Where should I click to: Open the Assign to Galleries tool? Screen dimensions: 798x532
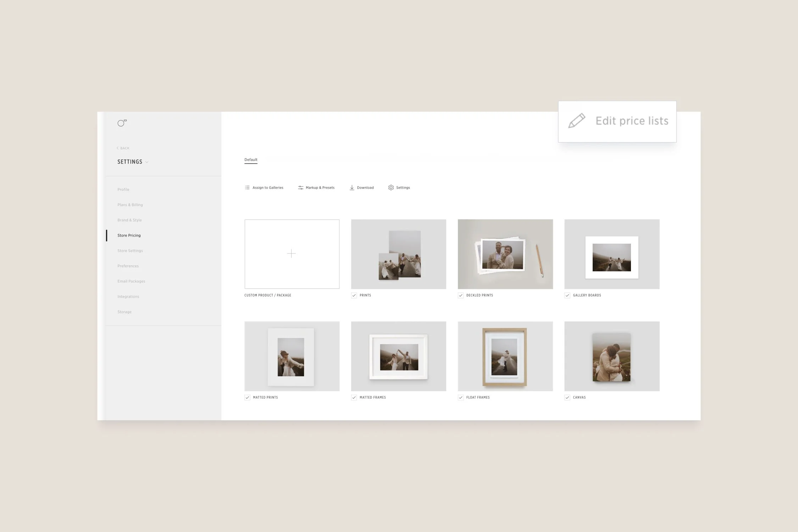(x=264, y=187)
